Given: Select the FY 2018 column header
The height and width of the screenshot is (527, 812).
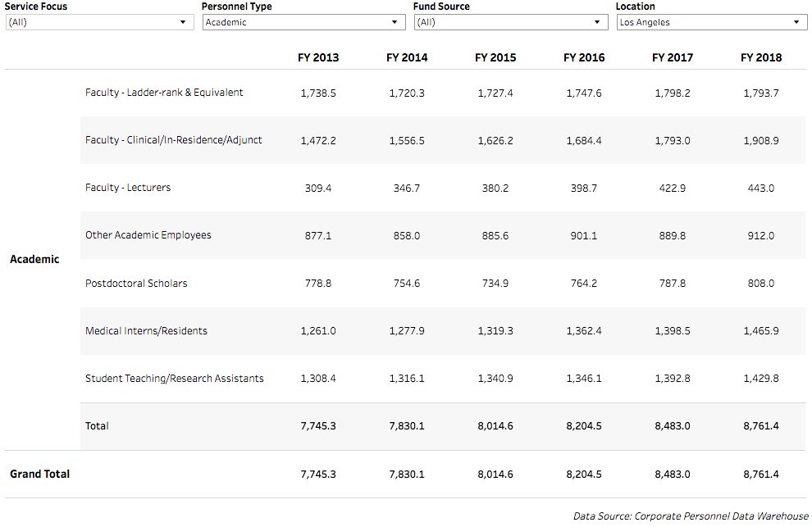Looking at the screenshot, I should click(760, 57).
